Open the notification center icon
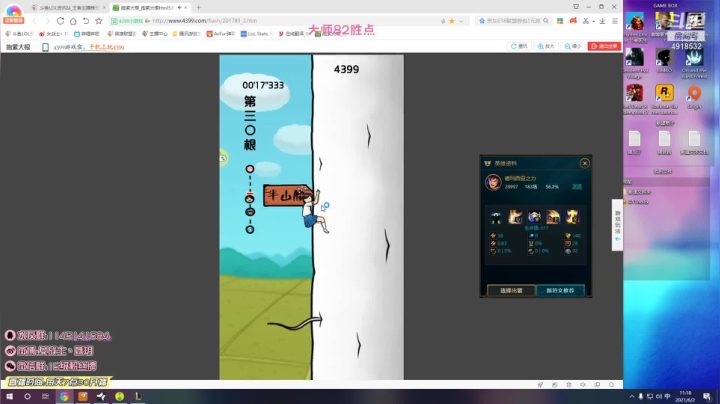This screenshot has height=404, width=720. (x=708, y=396)
